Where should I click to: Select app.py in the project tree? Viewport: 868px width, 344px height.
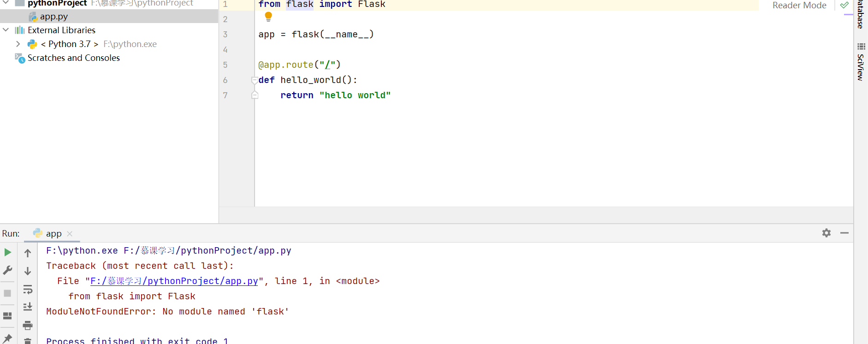tap(109, 16)
